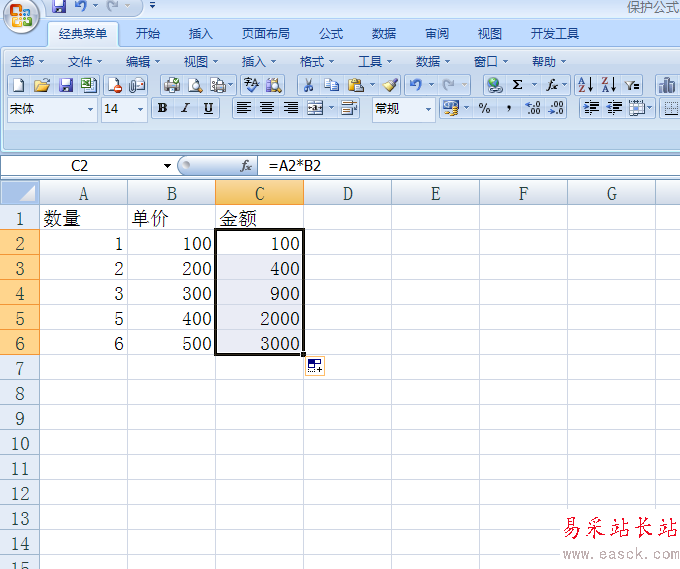680x569 pixels.
Task: Open a file with the folder icon
Action: pyautogui.click(x=42, y=85)
